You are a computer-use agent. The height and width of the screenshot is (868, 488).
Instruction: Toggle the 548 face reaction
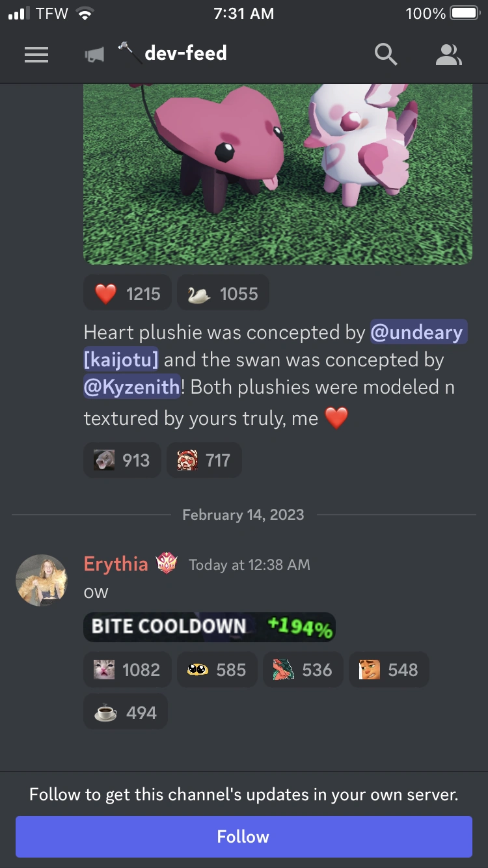389,670
